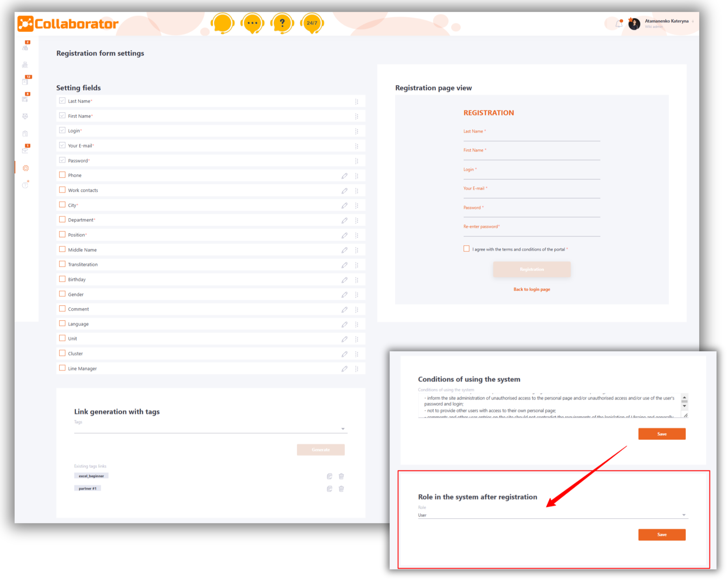The width and height of the screenshot is (728, 582).
Task: Open the question mark support chat icon
Action: [282, 23]
